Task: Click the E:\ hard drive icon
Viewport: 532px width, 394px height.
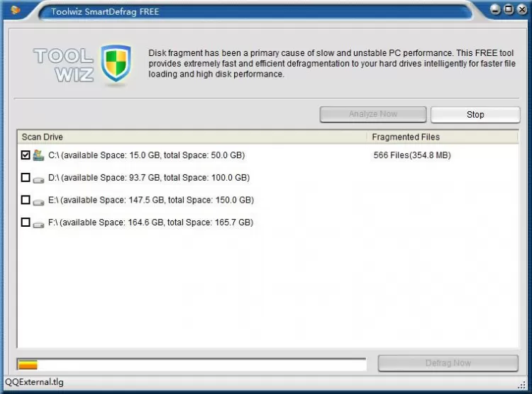Action: point(38,202)
